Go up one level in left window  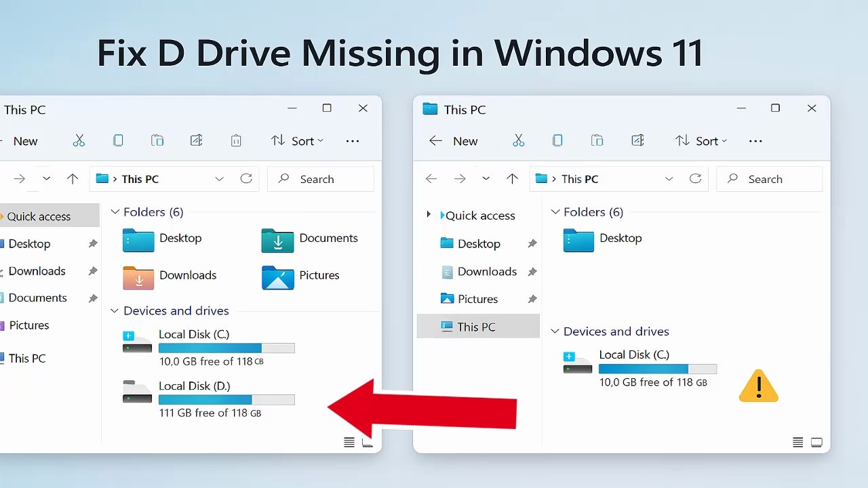click(x=73, y=179)
